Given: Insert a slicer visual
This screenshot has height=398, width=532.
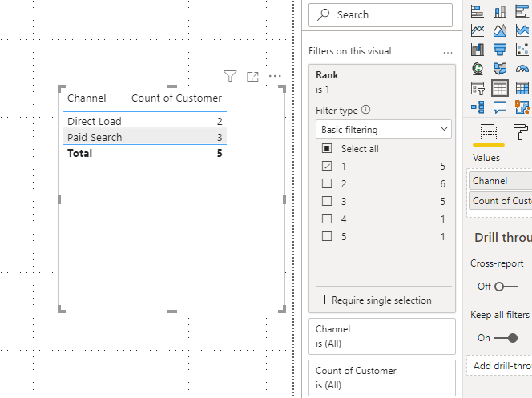Looking at the screenshot, I should 478,88.
